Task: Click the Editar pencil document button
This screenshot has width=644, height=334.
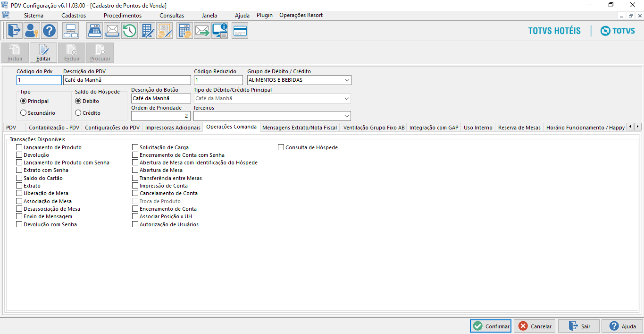Action: 43,53
